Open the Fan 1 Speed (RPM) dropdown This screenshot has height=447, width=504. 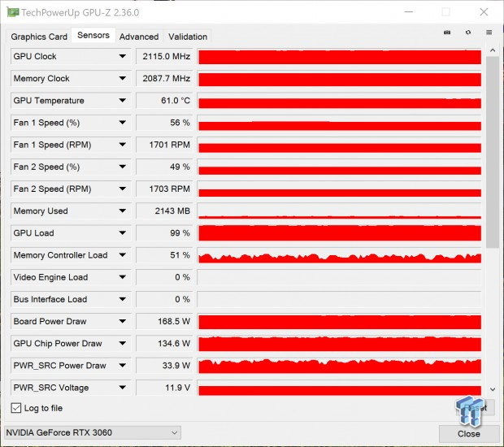(122, 145)
